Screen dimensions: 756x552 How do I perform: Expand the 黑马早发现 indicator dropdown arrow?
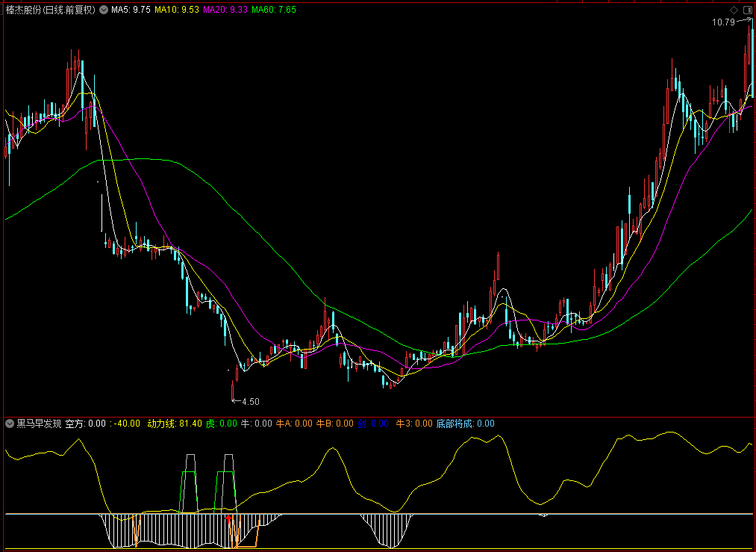tap(10, 424)
